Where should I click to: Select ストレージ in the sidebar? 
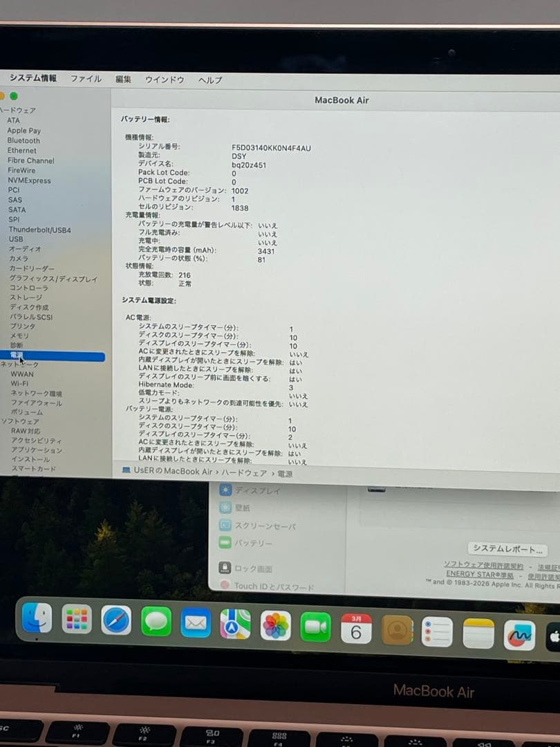[26, 297]
